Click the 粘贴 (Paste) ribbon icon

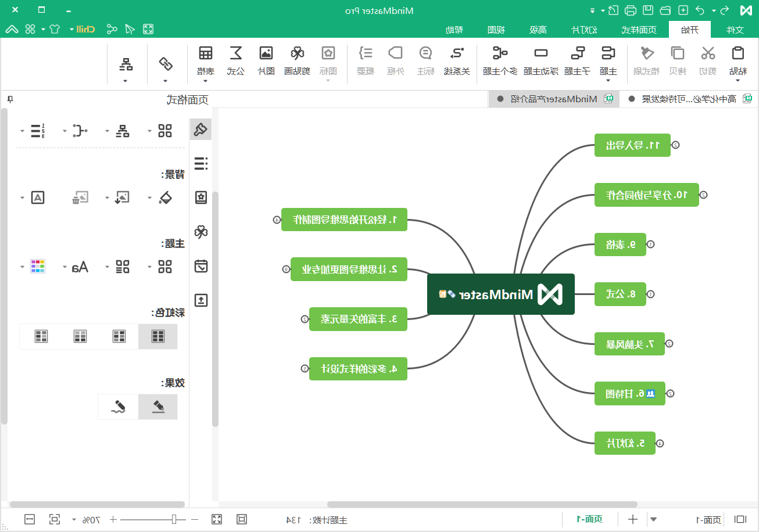(737, 53)
